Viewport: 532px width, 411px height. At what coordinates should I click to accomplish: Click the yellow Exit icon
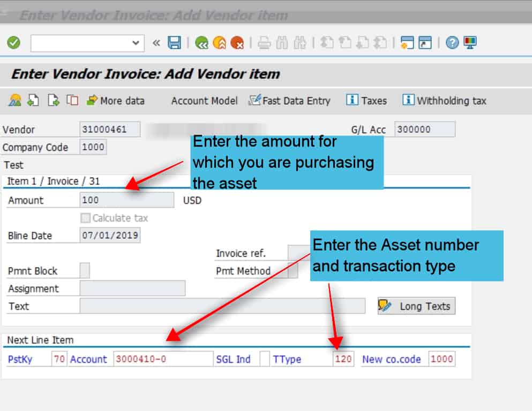220,43
